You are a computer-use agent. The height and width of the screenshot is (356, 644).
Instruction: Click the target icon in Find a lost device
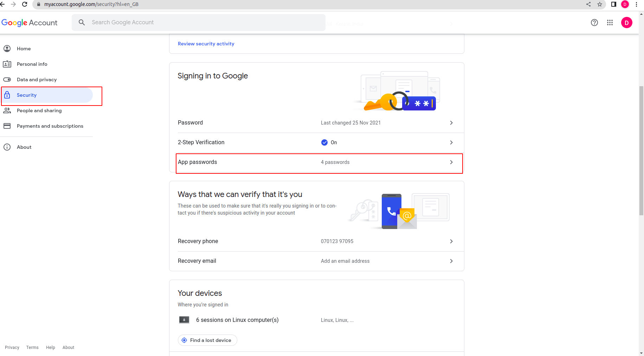tap(184, 340)
